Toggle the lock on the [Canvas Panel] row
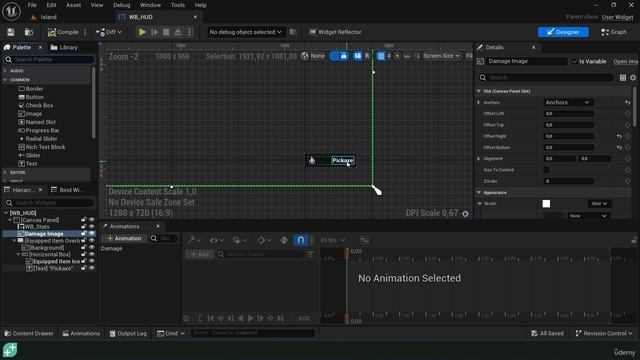The height and width of the screenshot is (360, 640). click(84, 220)
